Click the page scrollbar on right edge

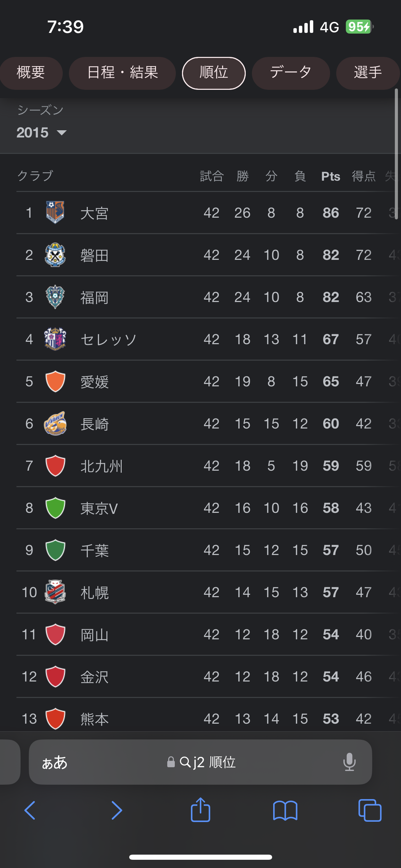(396, 154)
